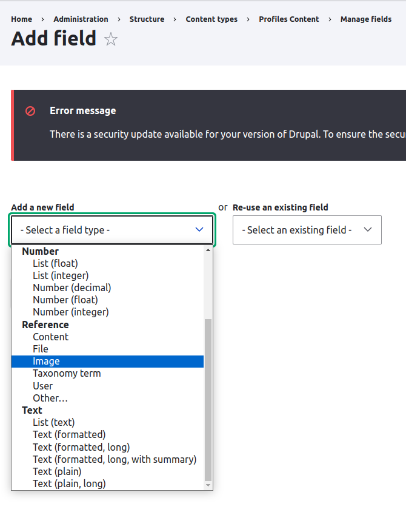The image size is (406, 532).
Task: Select the File reference option
Action: 107,349
